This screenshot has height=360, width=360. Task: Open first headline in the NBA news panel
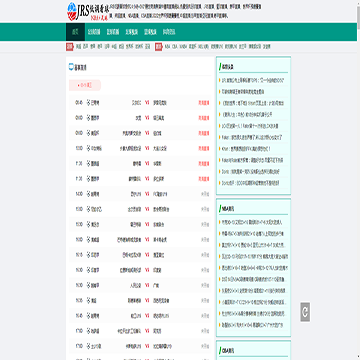tap(252, 222)
